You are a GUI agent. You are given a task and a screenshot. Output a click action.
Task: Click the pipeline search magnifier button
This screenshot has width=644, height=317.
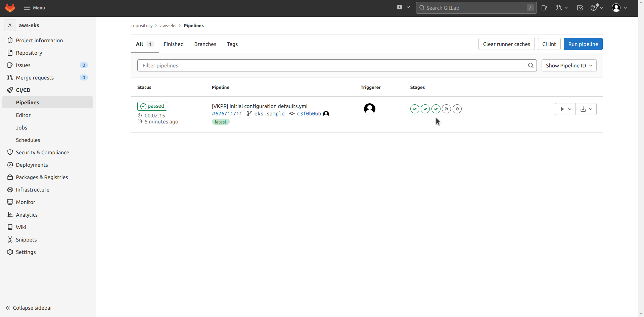(531, 65)
